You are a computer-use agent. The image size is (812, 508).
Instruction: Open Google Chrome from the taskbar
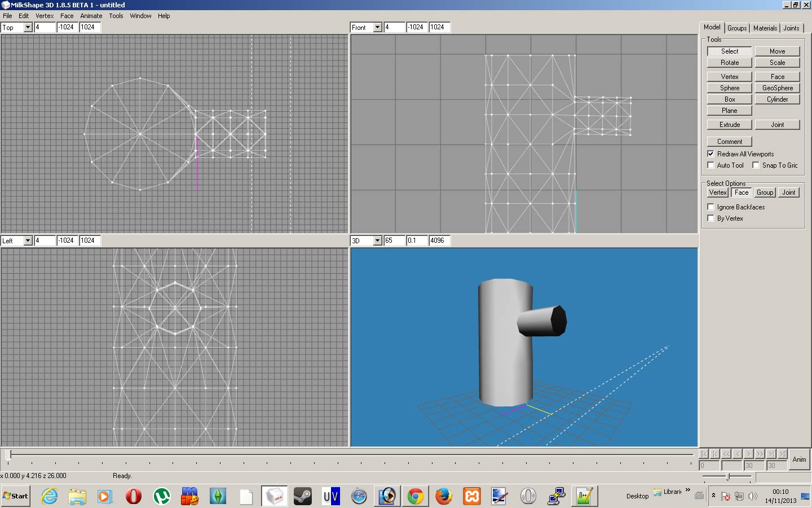click(x=416, y=496)
